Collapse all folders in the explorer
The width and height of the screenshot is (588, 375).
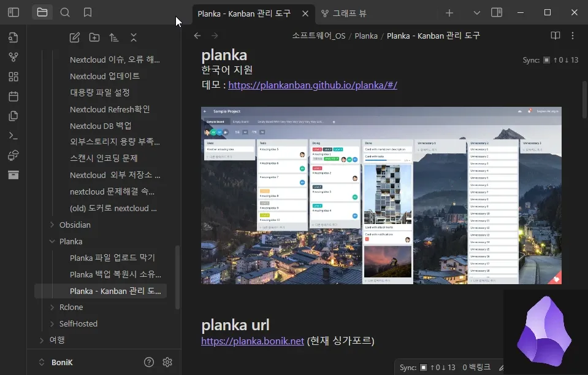(133, 37)
